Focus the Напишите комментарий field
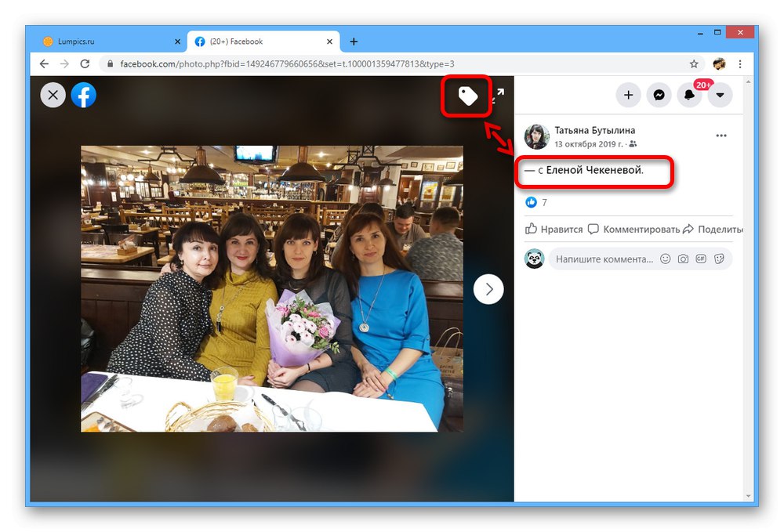The image size is (784, 532). coord(604,259)
